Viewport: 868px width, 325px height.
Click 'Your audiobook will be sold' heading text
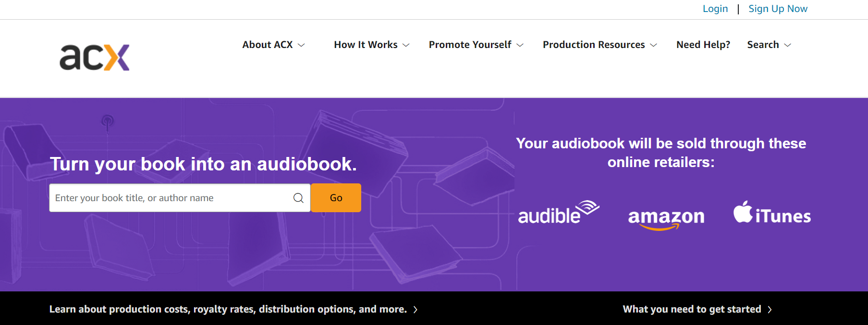(x=661, y=153)
